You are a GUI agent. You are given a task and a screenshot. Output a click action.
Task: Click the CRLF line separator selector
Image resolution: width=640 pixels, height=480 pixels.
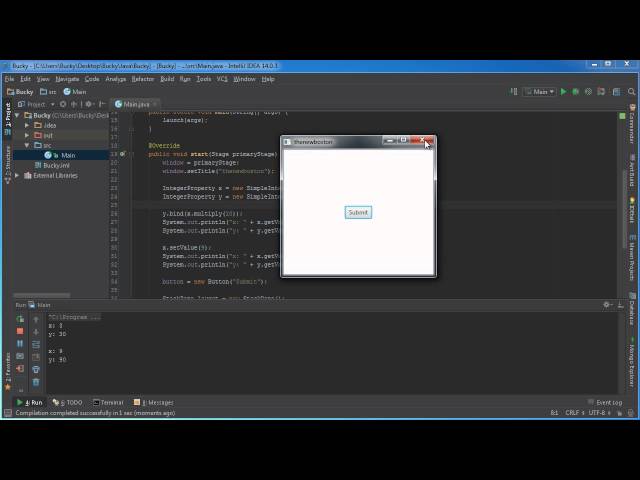574,413
